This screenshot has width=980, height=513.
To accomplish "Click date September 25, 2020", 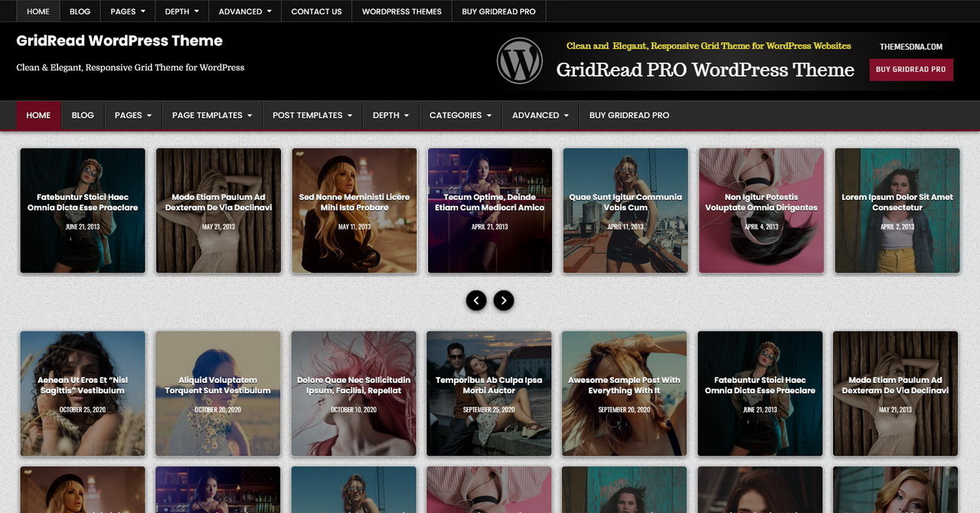I will [489, 410].
